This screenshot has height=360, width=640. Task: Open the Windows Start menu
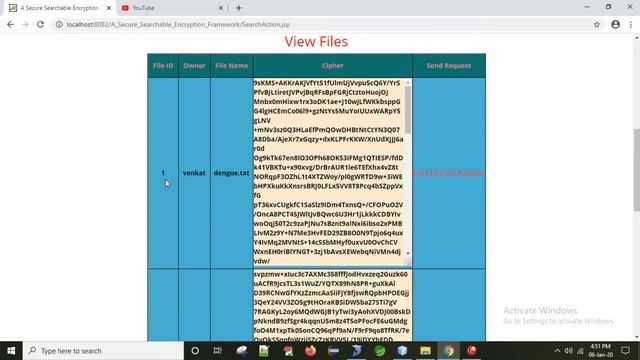pyautogui.click(x=11, y=351)
